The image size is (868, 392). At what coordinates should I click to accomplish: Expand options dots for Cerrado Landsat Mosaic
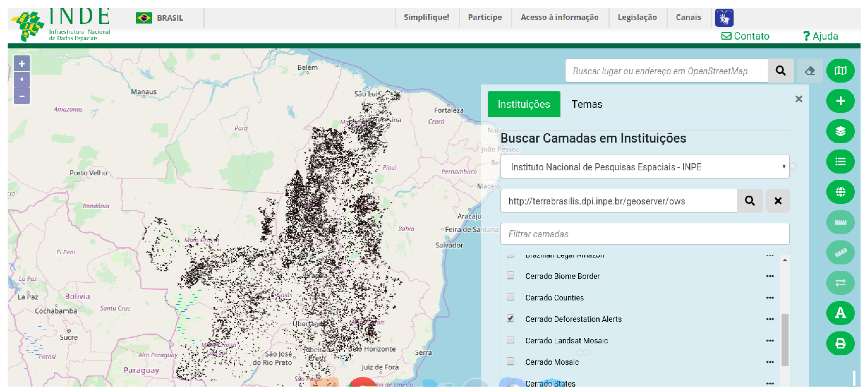pos(770,341)
